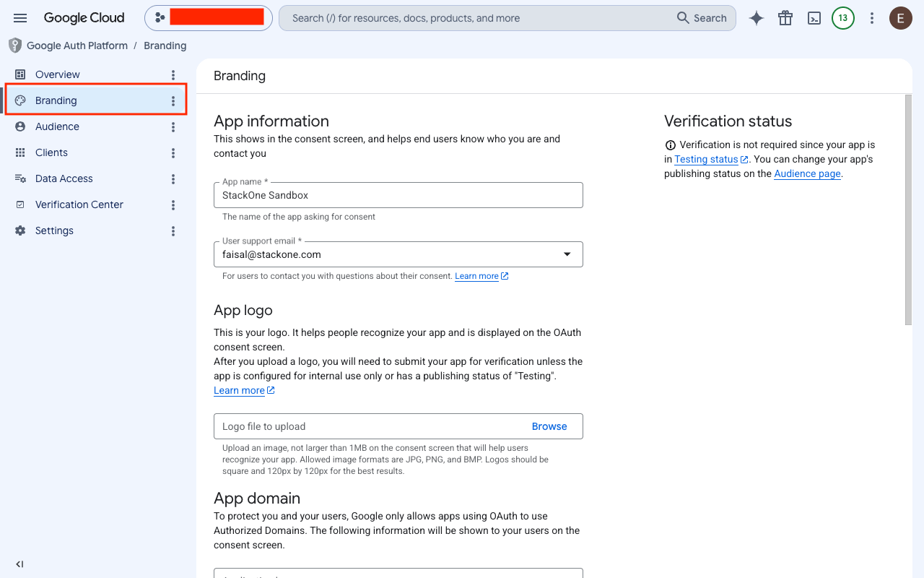Viewport: 924px width, 578px height.
Task: Open the project picker
Action: (209, 18)
